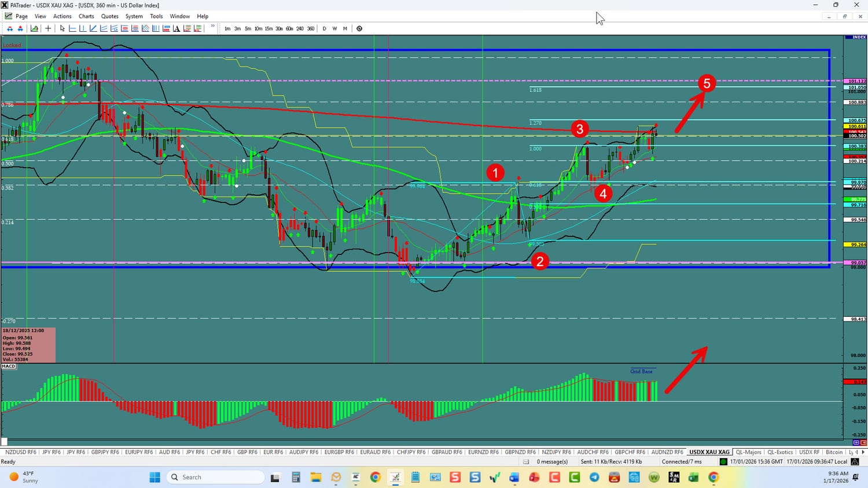Click the red 101.122 price level marker
This screenshot has width=868, height=488.
[855, 82]
